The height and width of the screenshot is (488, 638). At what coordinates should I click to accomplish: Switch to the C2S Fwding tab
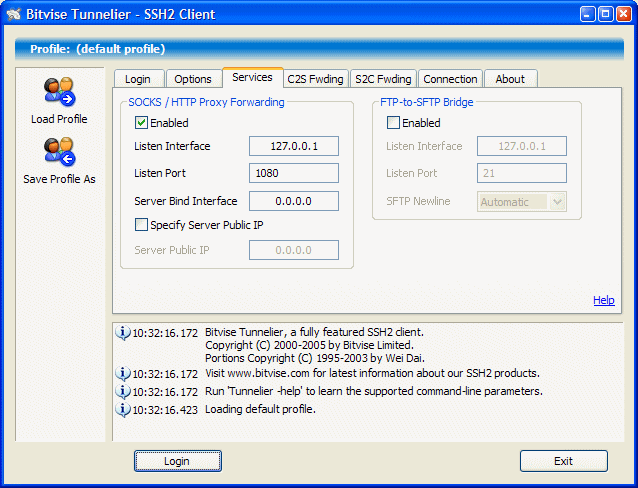point(315,79)
